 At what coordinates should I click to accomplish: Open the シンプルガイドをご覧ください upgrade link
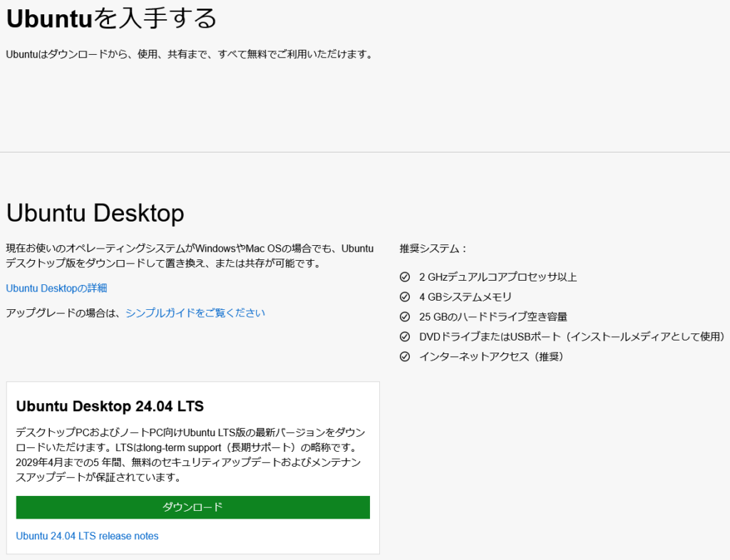[195, 313]
